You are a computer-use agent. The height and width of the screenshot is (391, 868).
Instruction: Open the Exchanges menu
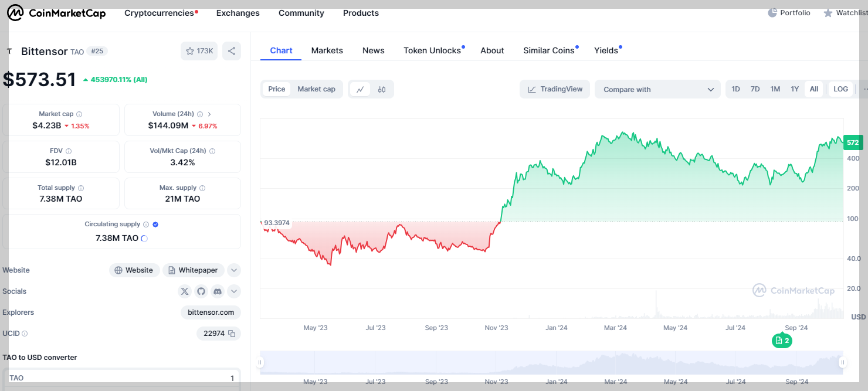point(238,13)
